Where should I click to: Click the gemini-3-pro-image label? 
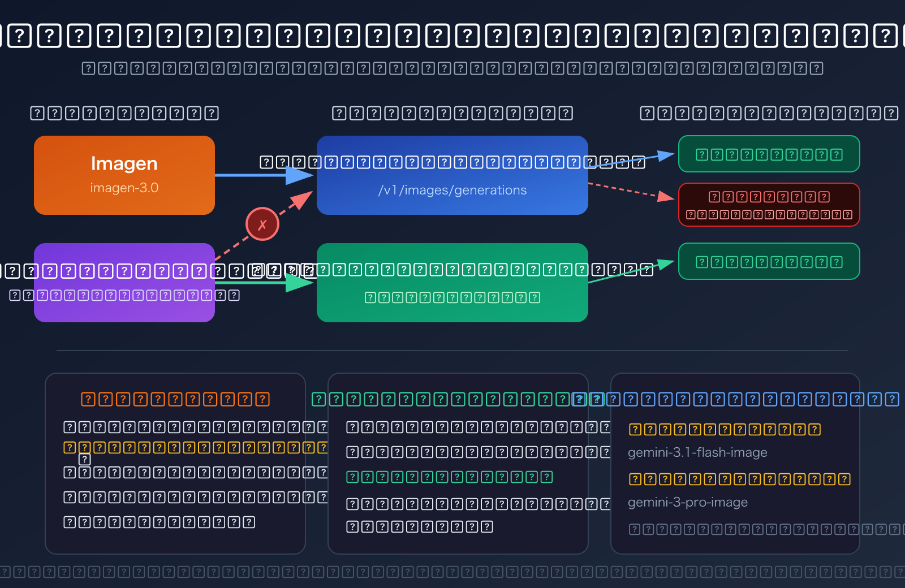pos(688,502)
